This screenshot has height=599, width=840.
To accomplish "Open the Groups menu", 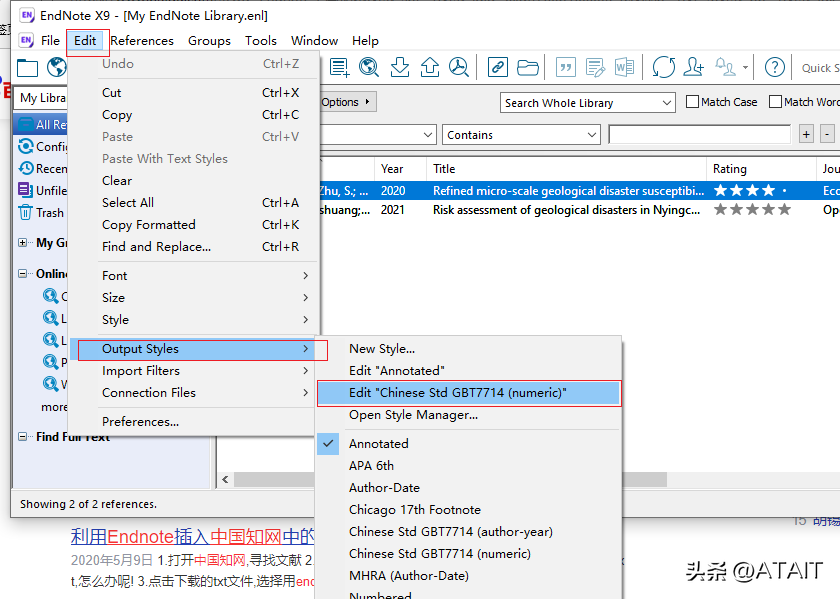I will [x=209, y=41].
